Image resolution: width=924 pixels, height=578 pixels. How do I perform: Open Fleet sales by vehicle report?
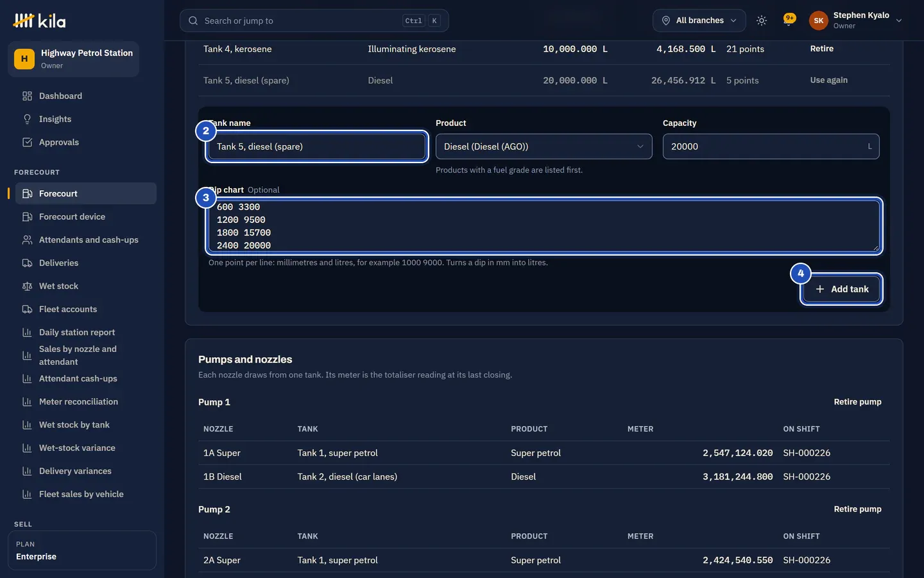pos(86,494)
